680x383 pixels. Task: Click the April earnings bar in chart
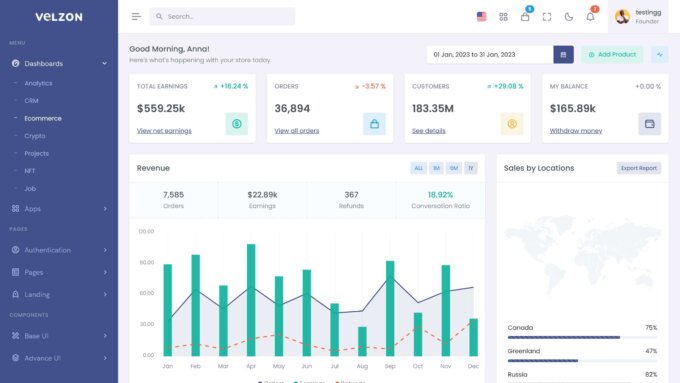[251, 300]
